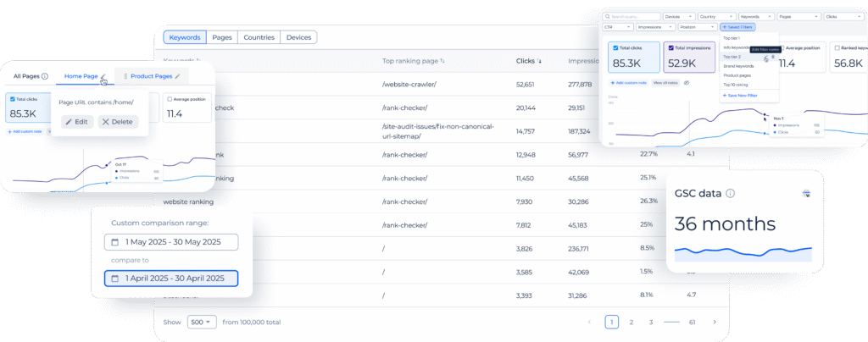The width and height of the screenshot is (868, 342).
Task: Toggle the Ranked keywords checkbox
Action: coord(837,48)
